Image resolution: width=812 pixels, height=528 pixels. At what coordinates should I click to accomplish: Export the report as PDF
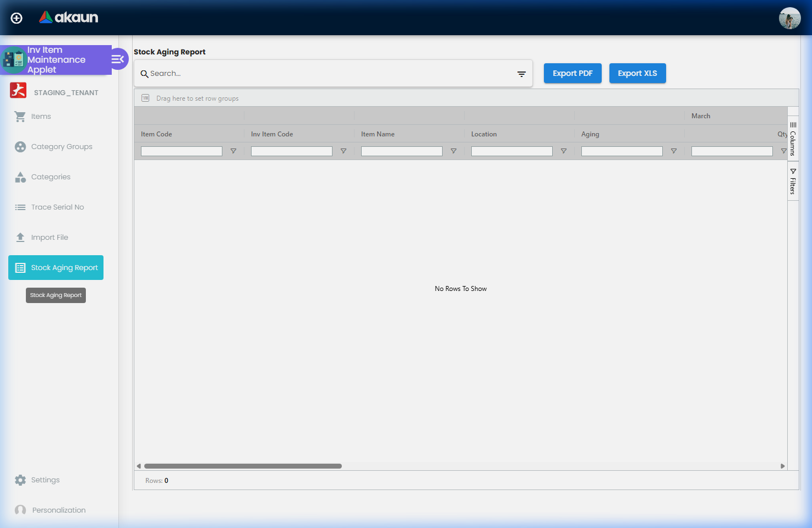pyautogui.click(x=573, y=73)
